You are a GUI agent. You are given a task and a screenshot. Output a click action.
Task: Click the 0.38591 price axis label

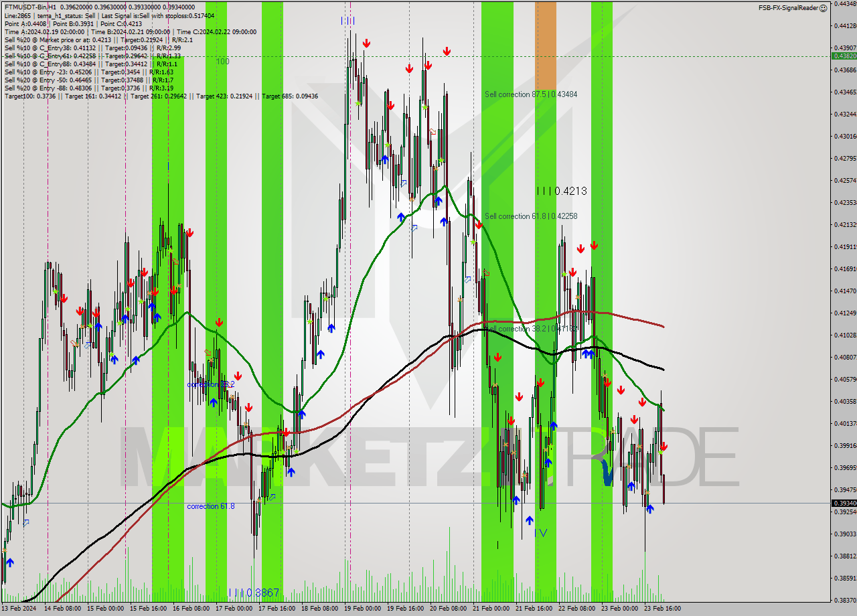point(845,579)
